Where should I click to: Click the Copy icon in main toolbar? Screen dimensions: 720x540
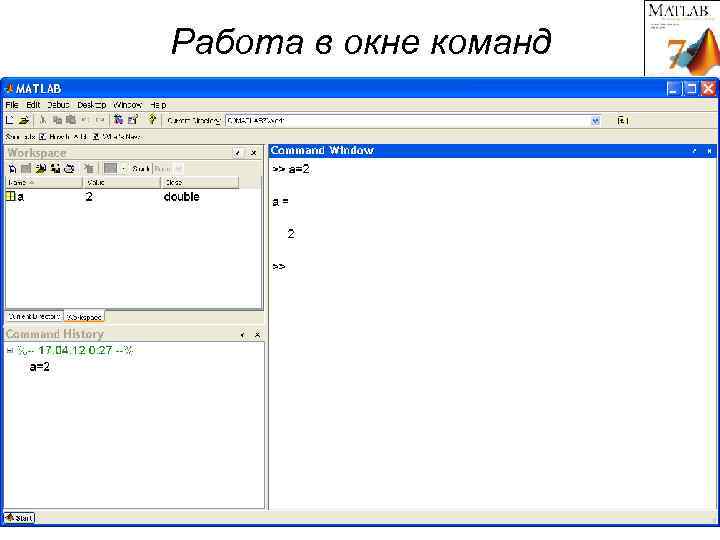(57, 120)
